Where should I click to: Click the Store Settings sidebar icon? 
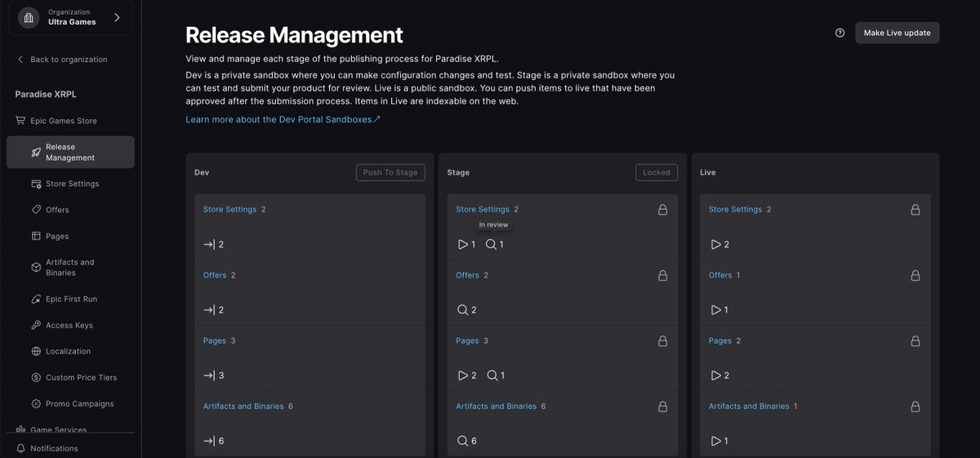36,184
